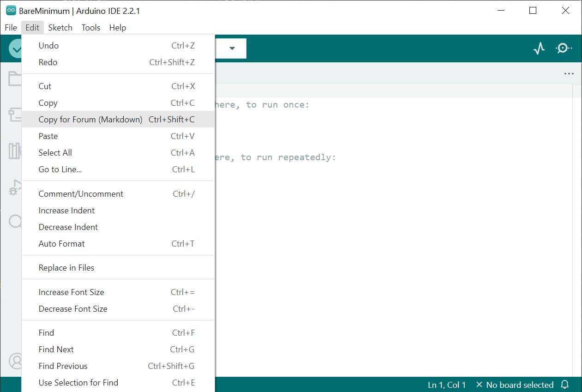Choose Use Selection for Find
Screen dimensions: 582x392
click(x=118, y=383)
